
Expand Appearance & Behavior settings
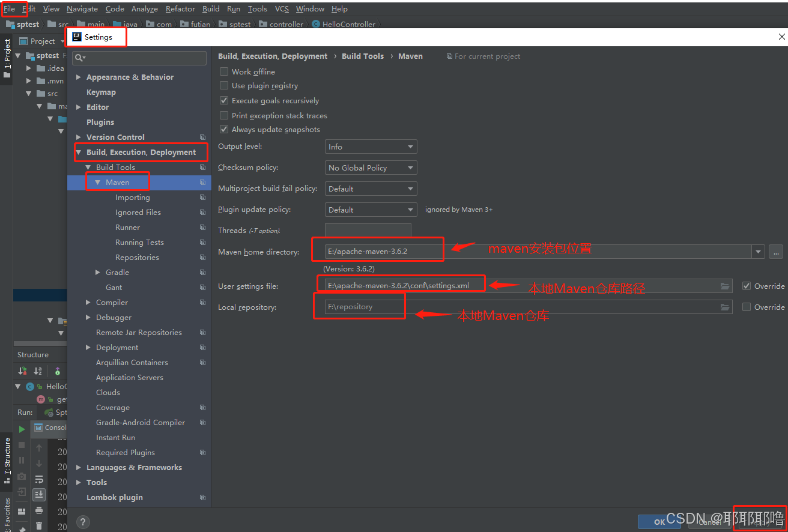[78, 77]
